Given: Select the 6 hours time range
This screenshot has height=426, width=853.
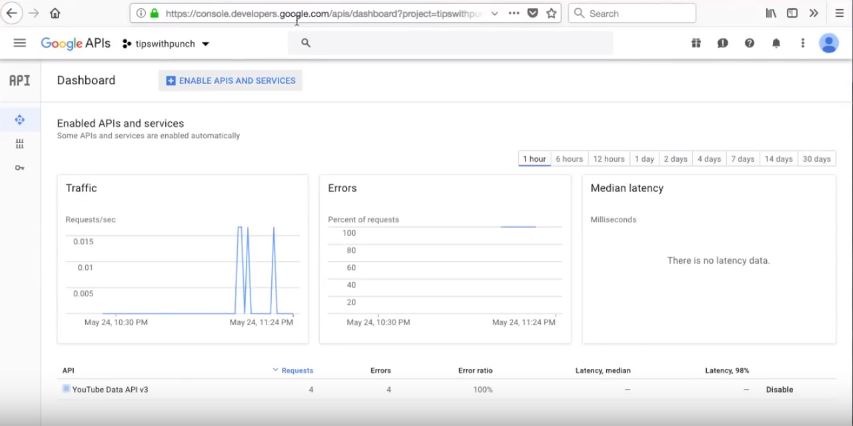Looking at the screenshot, I should pos(569,159).
